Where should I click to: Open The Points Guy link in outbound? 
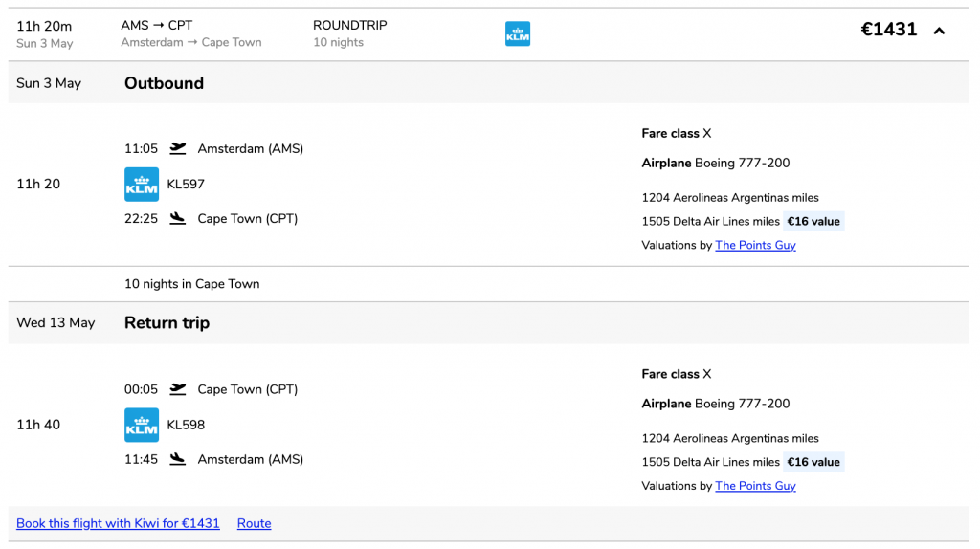(755, 245)
